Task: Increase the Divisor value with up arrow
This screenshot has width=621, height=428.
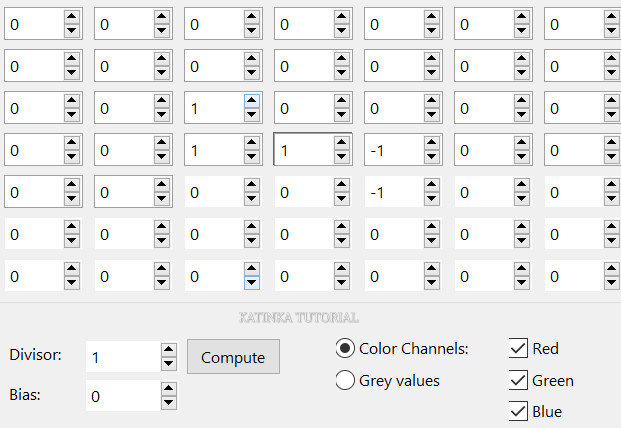Action: tap(169, 350)
